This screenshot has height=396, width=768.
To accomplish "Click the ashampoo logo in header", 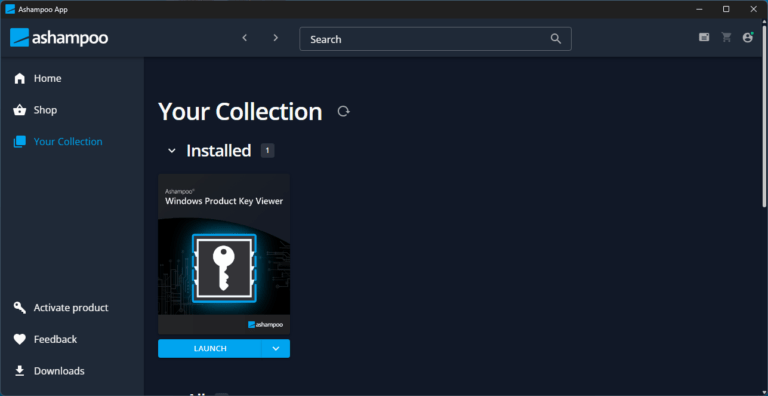I will click(59, 38).
